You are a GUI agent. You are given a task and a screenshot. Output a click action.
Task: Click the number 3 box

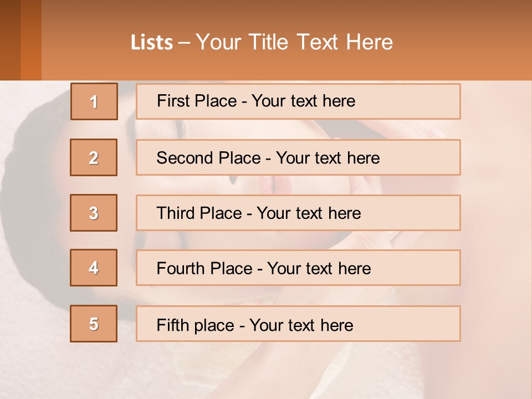click(94, 213)
